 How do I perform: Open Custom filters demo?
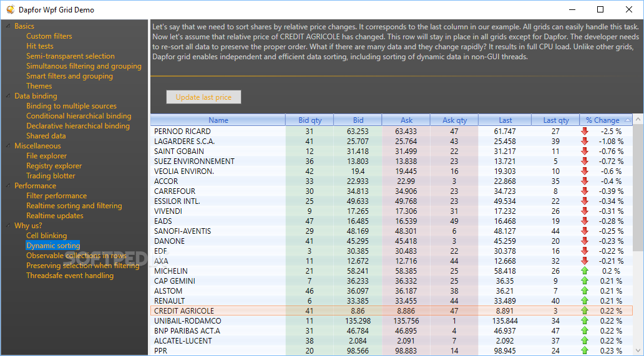(49, 36)
